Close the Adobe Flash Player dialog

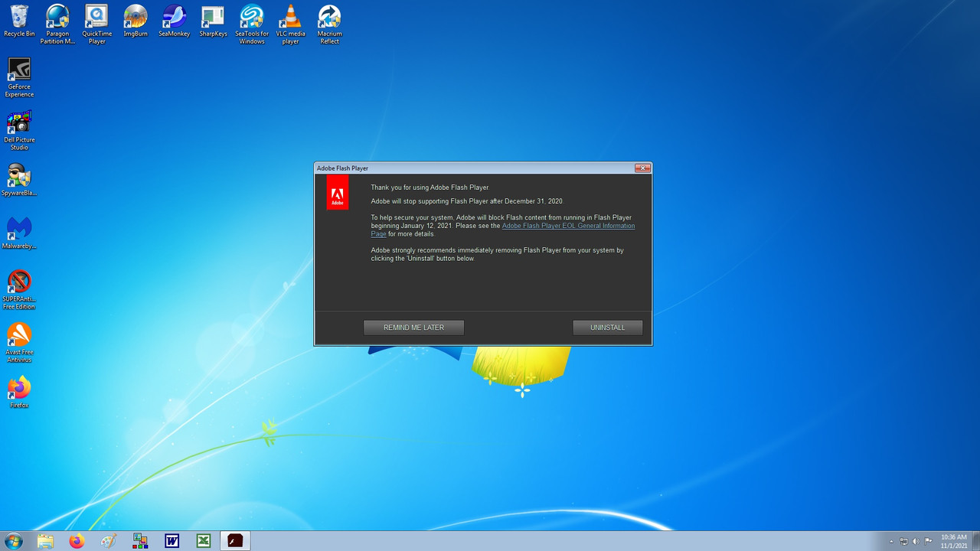(642, 168)
